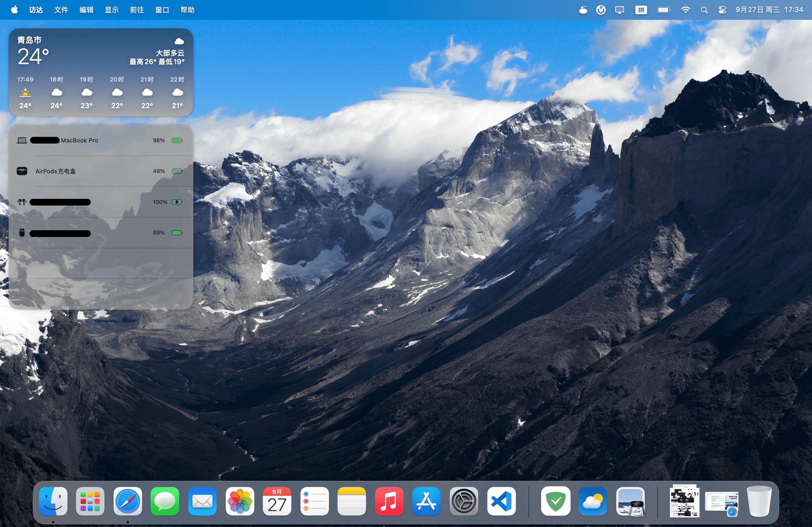The image size is (812, 527).
Task: Open blue cloud weather app in Dock
Action: point(593,501)
